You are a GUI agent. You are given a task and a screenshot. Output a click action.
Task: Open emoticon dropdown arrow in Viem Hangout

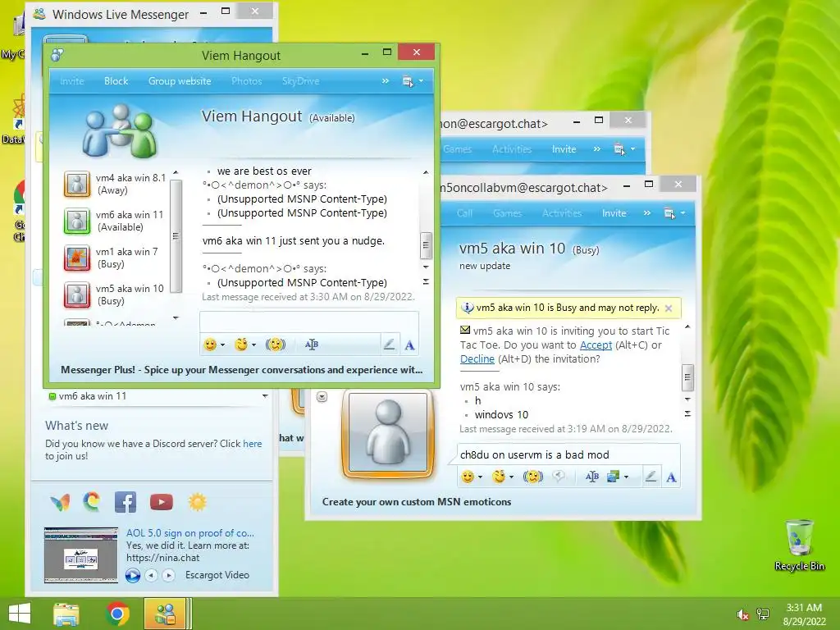pos(223,345)
